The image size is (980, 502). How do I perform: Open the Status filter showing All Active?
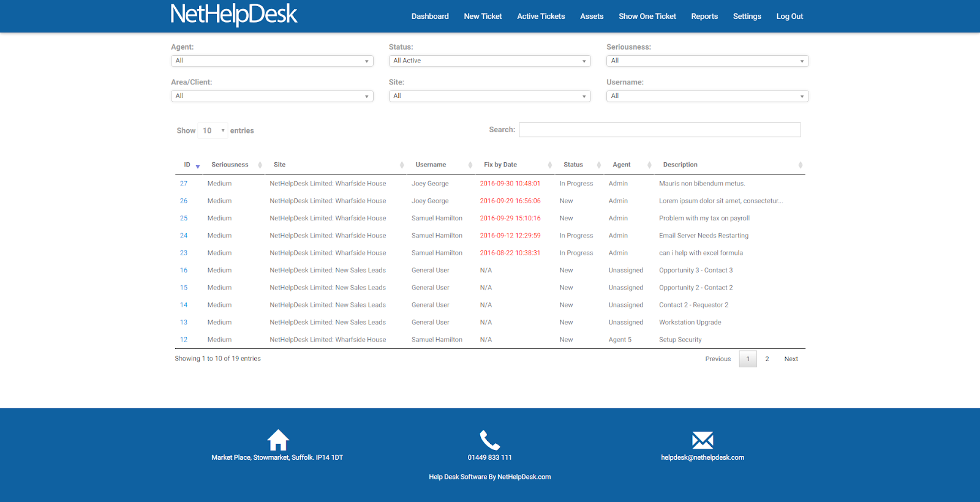pyautogui.click(x=489, y=61)
